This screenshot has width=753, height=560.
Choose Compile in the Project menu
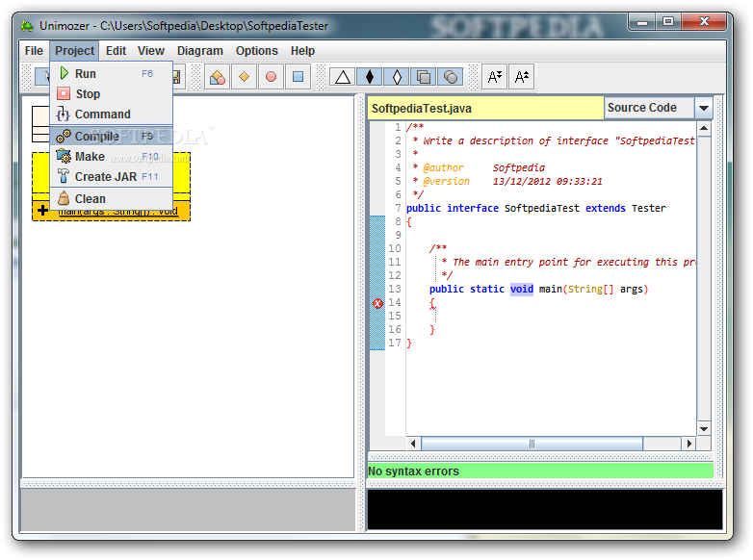(x=111, y=137)
